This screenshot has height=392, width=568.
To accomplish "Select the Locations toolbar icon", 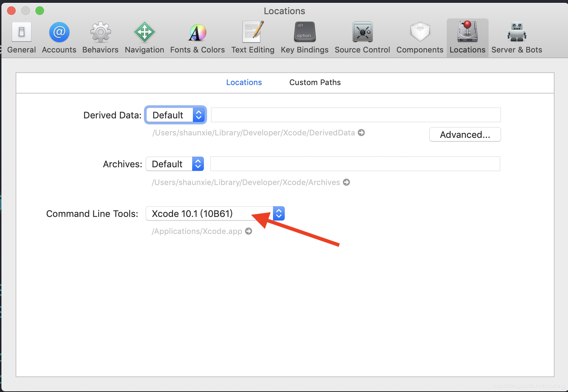I will pyautogui.click(x=467, y=38).
